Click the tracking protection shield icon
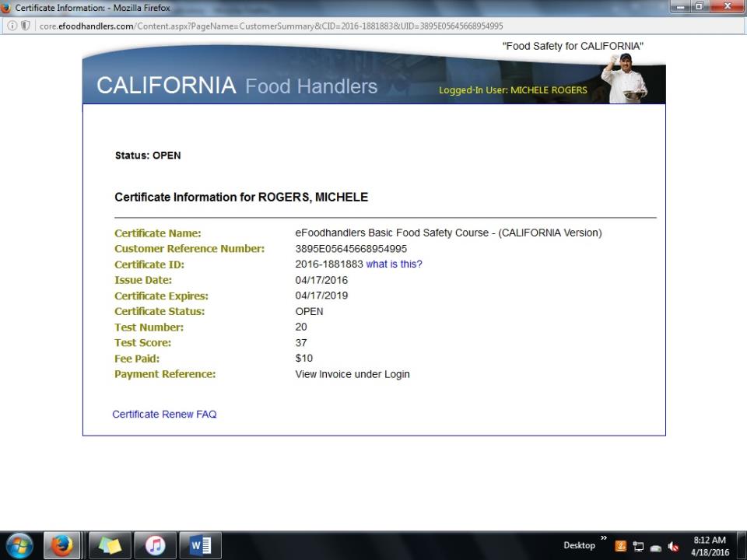This screenshot has height=560, width=747. point(26,26)
